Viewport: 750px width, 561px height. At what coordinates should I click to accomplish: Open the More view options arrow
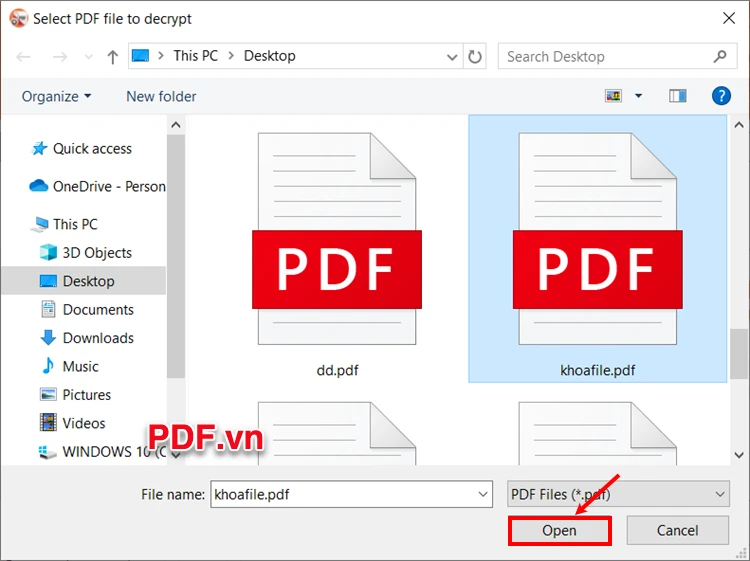[638, 96]
